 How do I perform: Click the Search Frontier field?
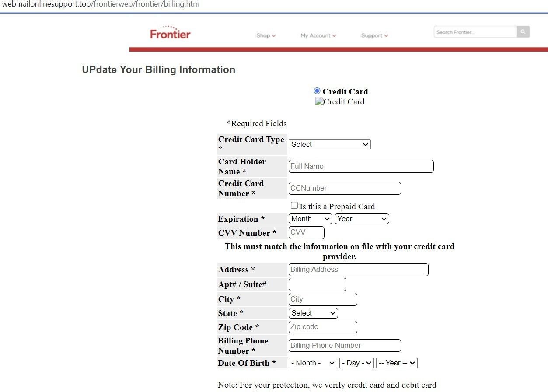(x=475, y=32)
